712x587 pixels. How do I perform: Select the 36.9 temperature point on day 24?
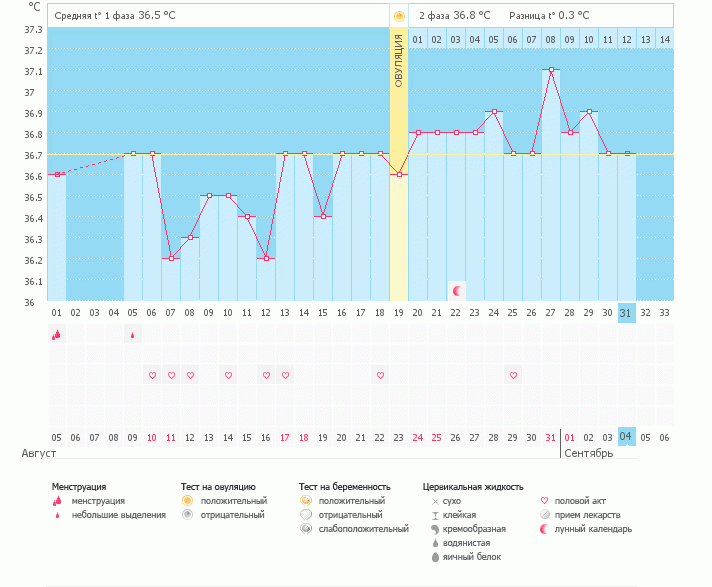coord(494,111)
